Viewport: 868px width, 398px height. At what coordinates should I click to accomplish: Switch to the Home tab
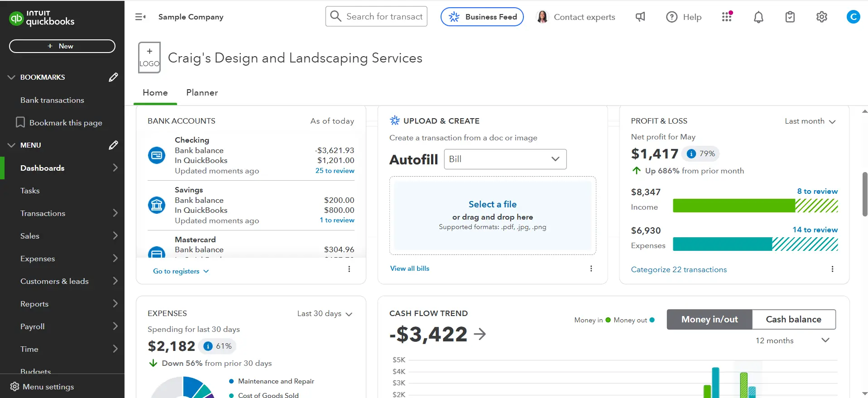tap(155, 92)
